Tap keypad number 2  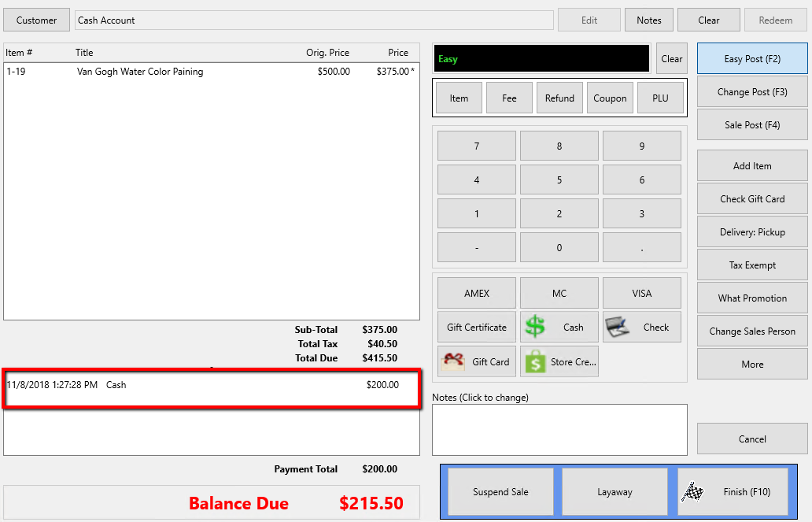pyautogui.click(x=559, y=213)
